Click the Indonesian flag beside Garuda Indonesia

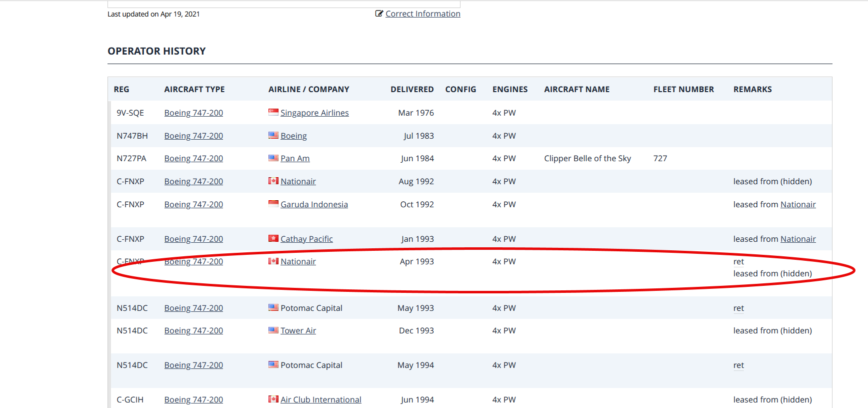click(273, 204)
